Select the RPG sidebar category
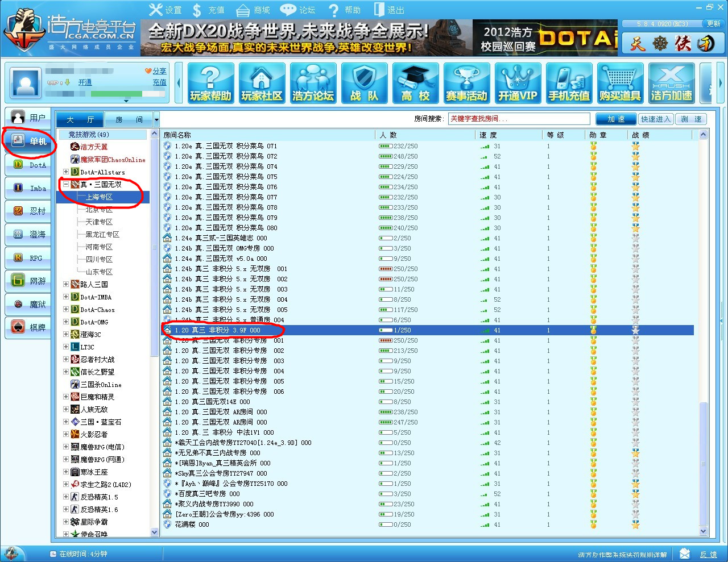 (28, 258)
